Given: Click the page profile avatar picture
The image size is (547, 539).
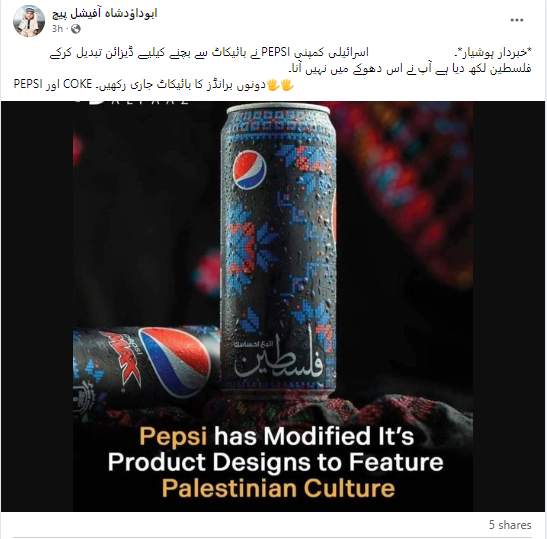Looking at the screenshot, I should pos(29,21).
